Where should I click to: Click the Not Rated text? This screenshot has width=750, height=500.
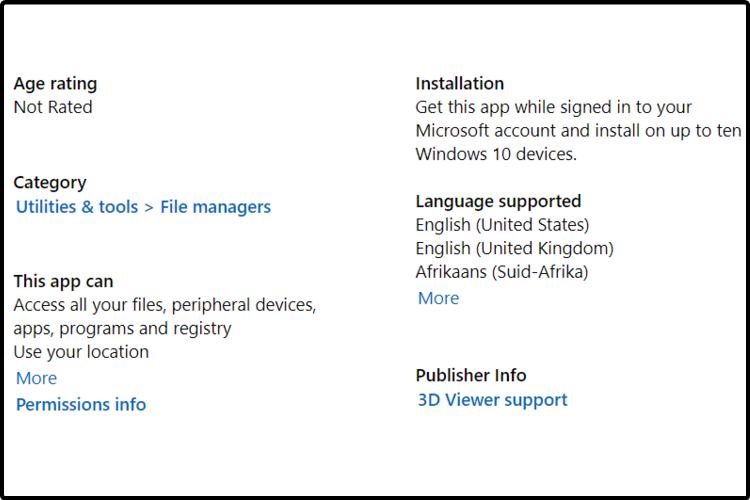[53, 107]
